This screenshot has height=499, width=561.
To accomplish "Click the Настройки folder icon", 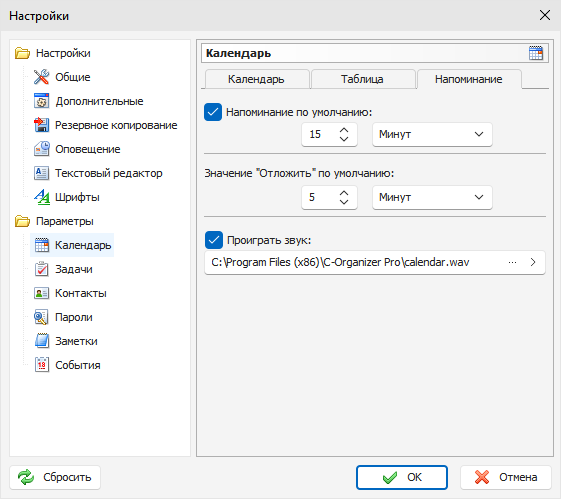I will [23, 53].
